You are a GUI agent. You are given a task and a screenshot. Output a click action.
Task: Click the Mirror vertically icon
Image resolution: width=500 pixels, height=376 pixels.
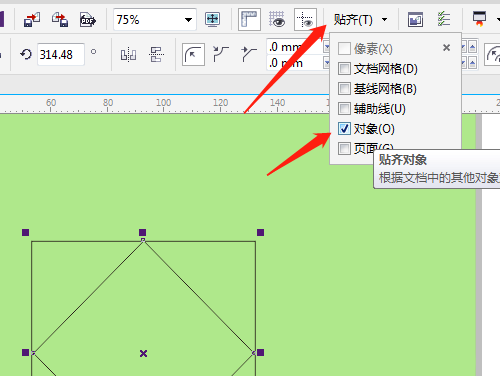point(156,54)
